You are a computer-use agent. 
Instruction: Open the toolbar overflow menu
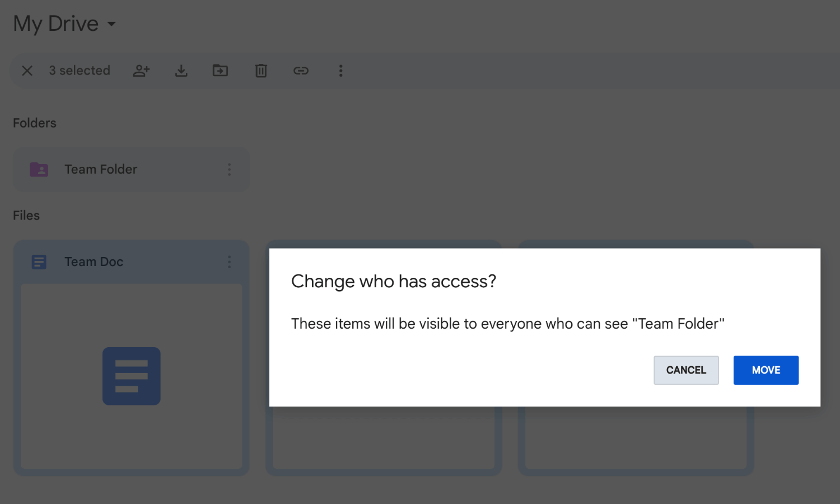(x=341, y=71)
